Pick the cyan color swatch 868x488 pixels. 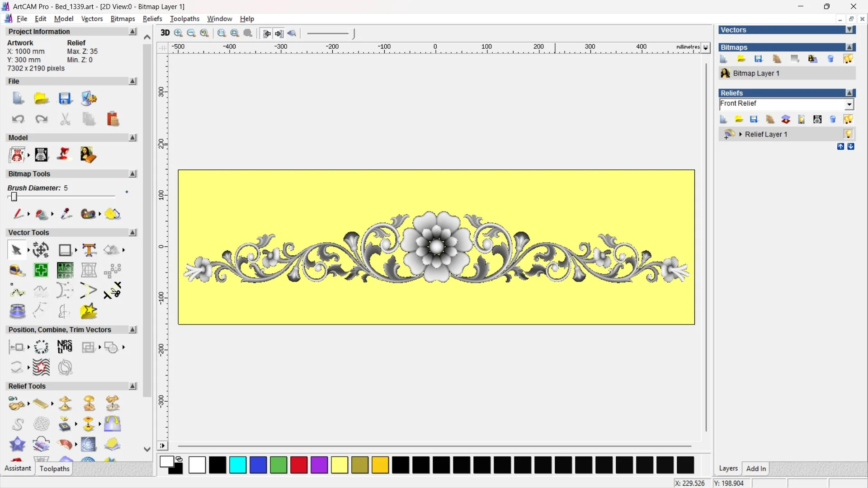click(x=238, y=465)
